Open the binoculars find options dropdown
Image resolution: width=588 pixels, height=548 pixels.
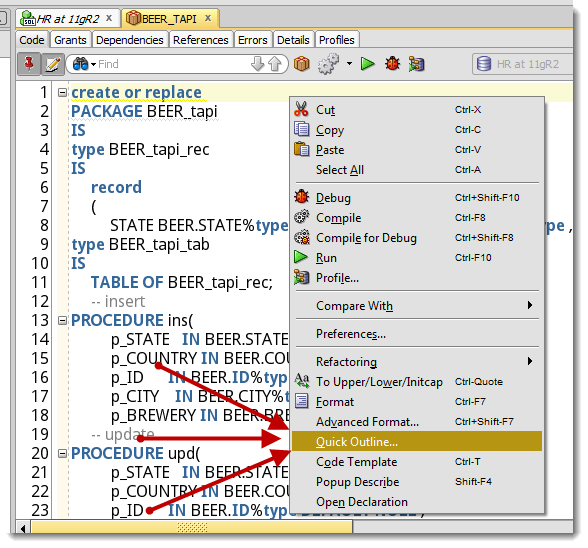coord(94,65)
